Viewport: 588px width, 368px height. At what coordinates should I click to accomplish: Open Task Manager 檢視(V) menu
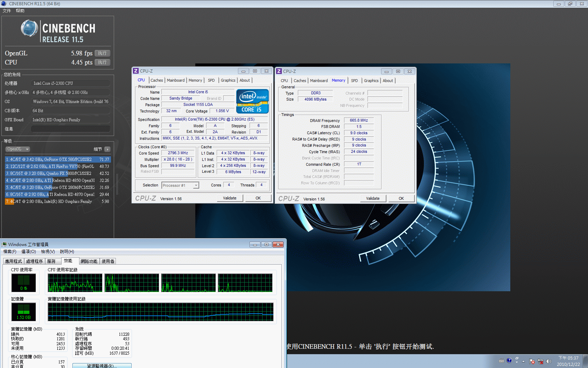pos(48,252)
